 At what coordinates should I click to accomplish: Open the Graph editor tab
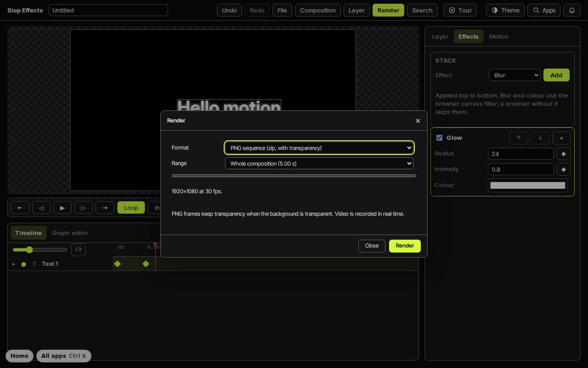pos(70,233)
